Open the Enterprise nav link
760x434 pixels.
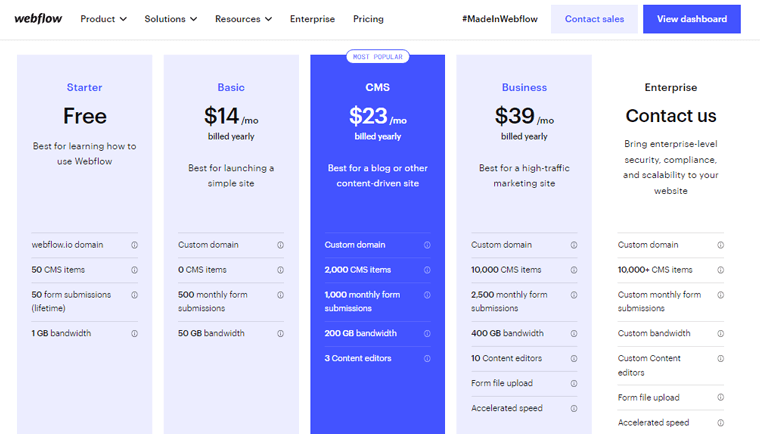point(312,19)
